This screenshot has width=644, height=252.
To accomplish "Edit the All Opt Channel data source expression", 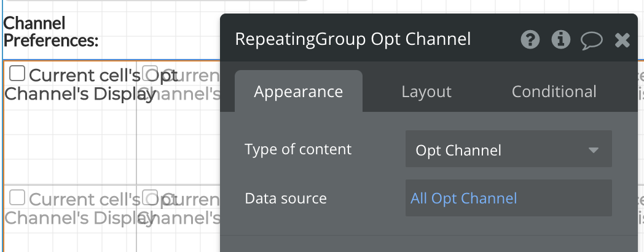I will [508, 198].
